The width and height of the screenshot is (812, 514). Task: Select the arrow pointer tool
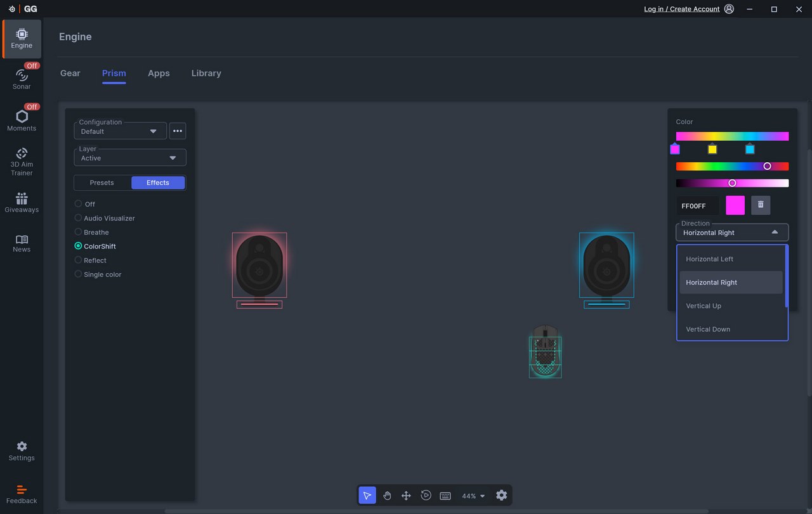[367, 496]
